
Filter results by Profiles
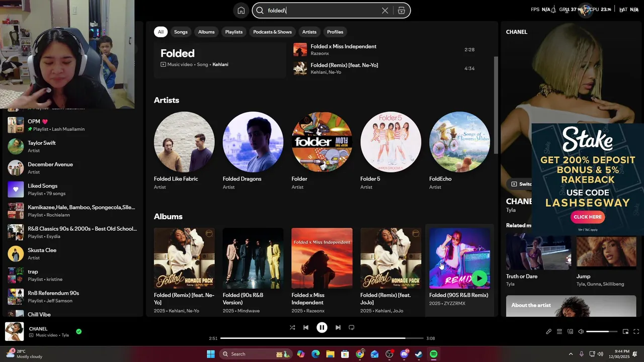[x=335, y=32]
